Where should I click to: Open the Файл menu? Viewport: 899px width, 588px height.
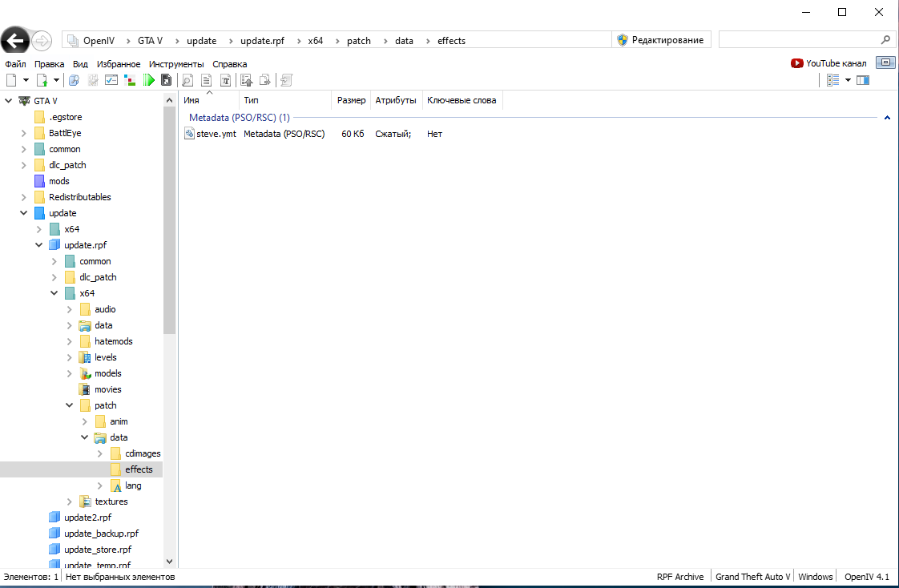click(15, 64)
